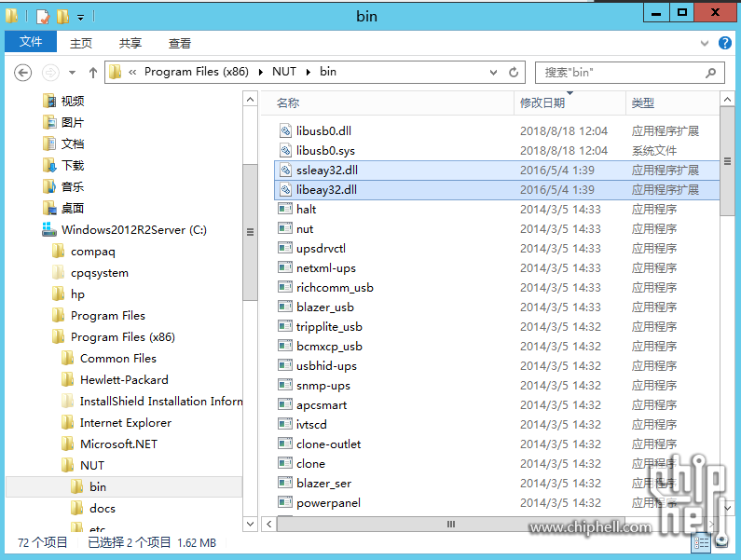Open the Customize Quick Access Toolbar dropdown

point(81,18)
